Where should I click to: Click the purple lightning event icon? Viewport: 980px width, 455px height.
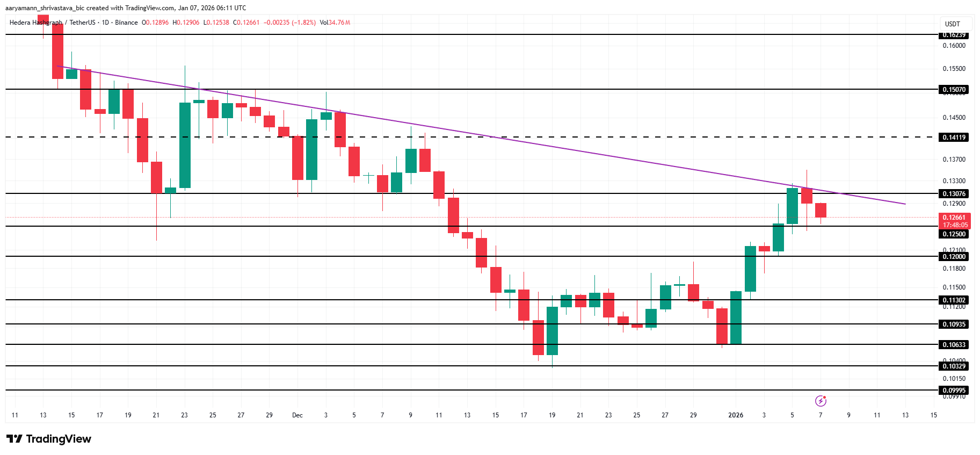tap(821, 401)
